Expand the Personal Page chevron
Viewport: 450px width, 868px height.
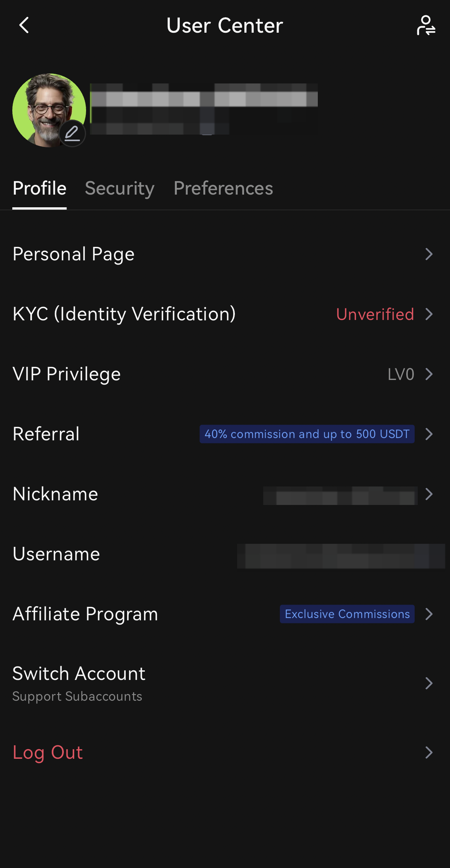pyautogui.click(x=429, y=254)
